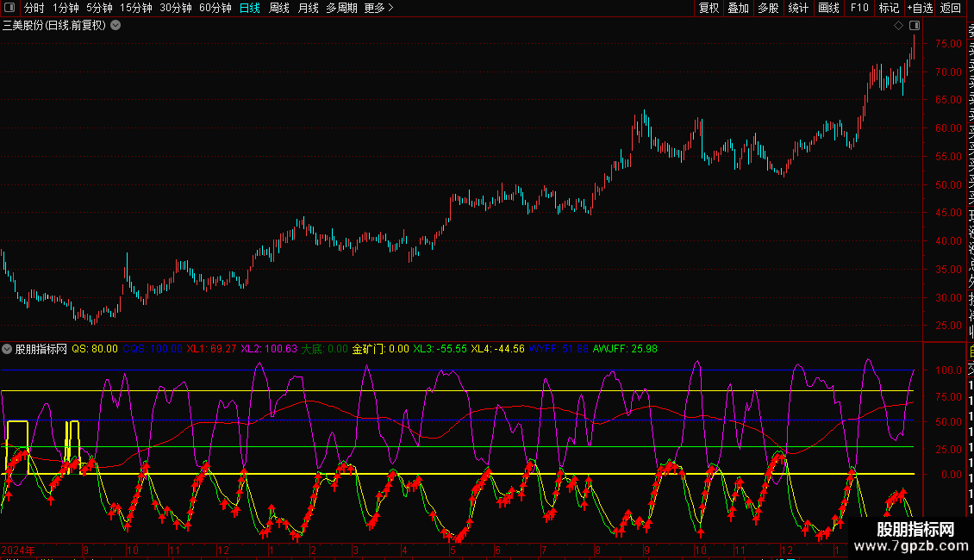Viewport: 974px width, 560px height.
Task: Expand the 更多 periods menu
Action: pyautogui.click(x=379, y=8)
